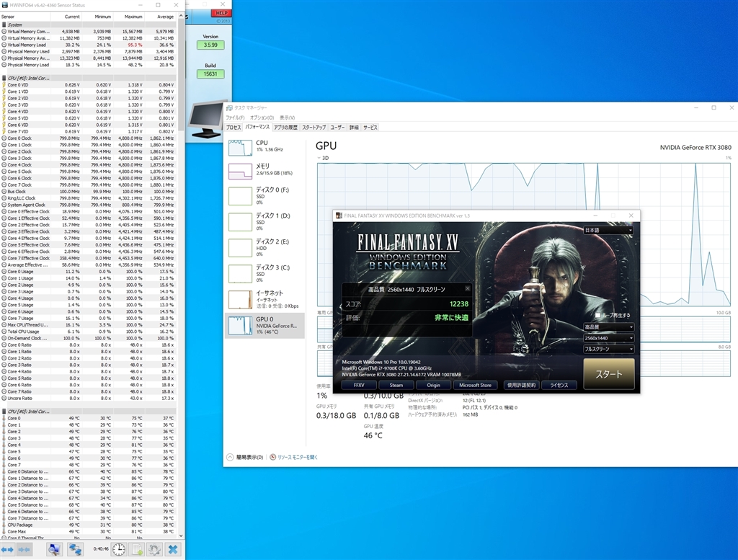738x560 pixels.
Task: Click the red HELP button
Action: point(220,14)
